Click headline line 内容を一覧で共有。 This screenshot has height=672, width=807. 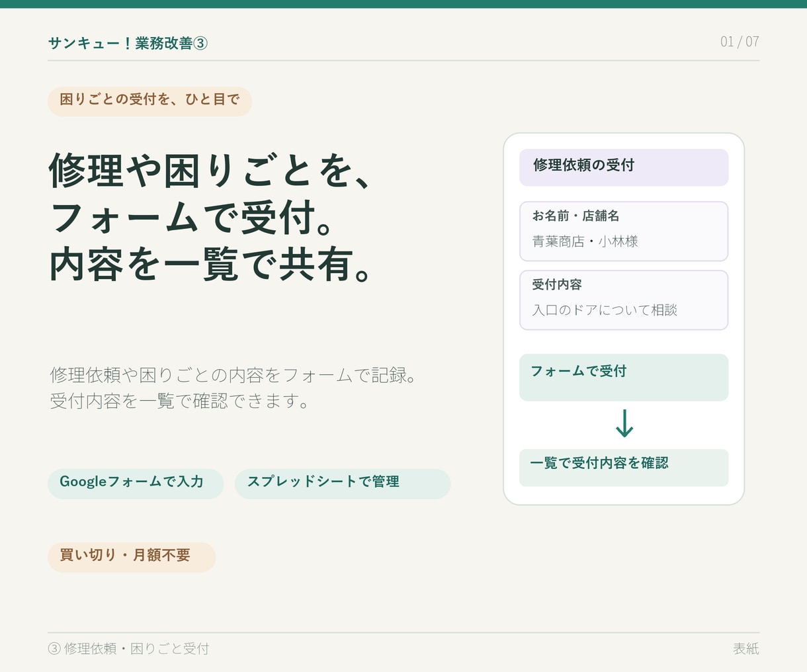tap(210, 265)
